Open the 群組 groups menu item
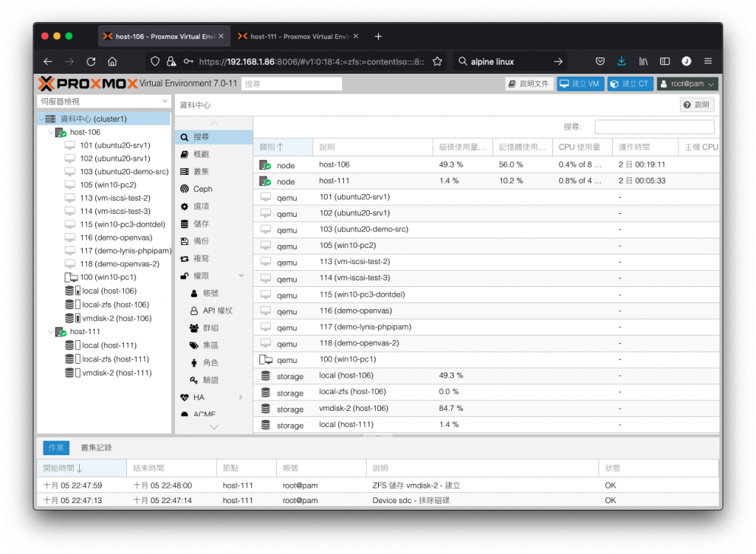Viewport: 756px width, 554px height. [213, 328]
